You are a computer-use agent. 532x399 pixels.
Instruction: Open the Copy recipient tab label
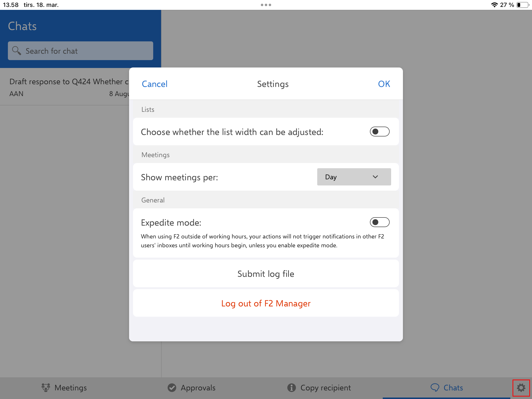tap(326, 388)
